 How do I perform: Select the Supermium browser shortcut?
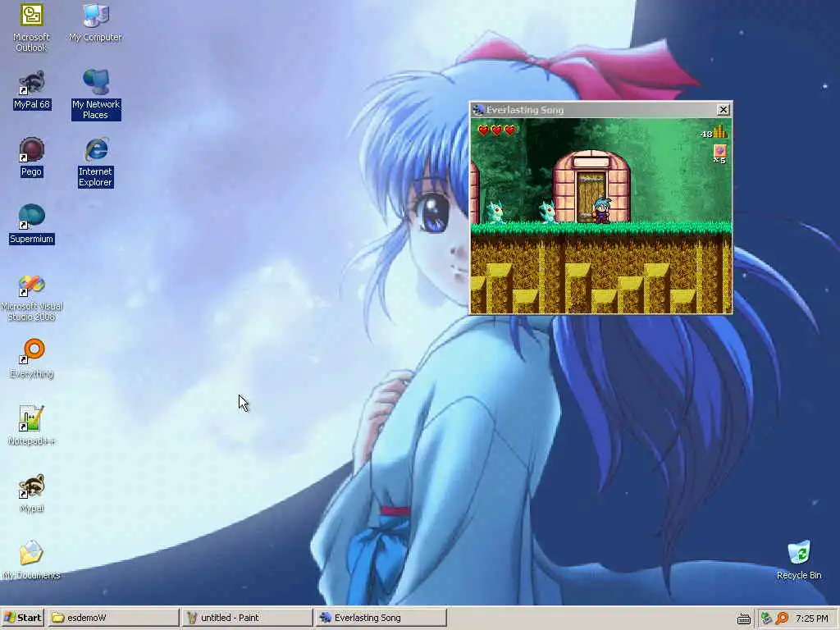tap(32, 225)
